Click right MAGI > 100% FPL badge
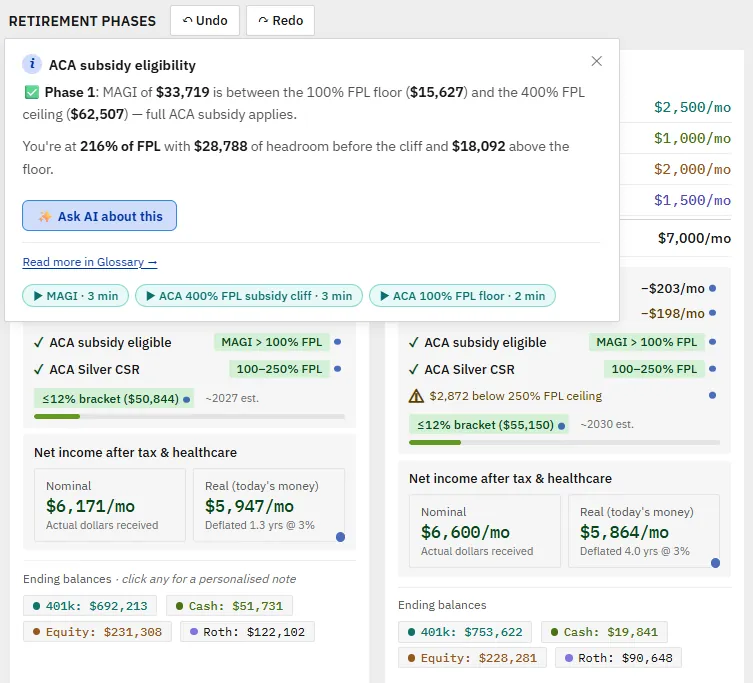This screenshot has width=753, height=683. (646, 342)
